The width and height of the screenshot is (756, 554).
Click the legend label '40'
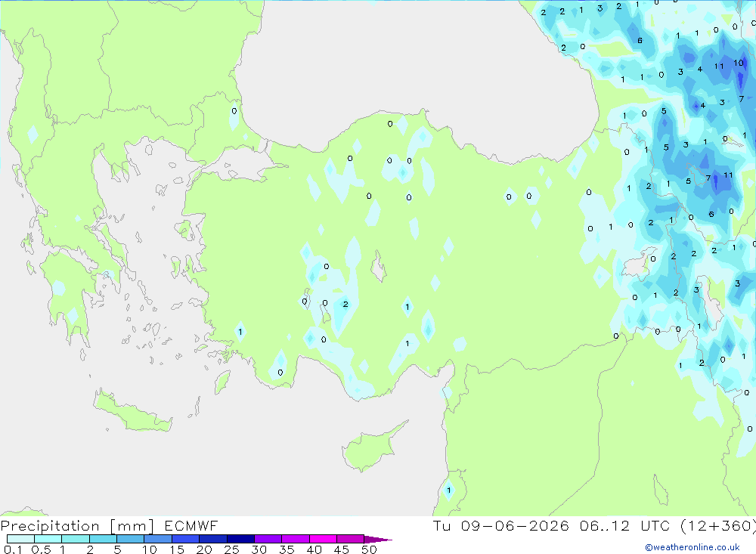(x=314, y=549)
